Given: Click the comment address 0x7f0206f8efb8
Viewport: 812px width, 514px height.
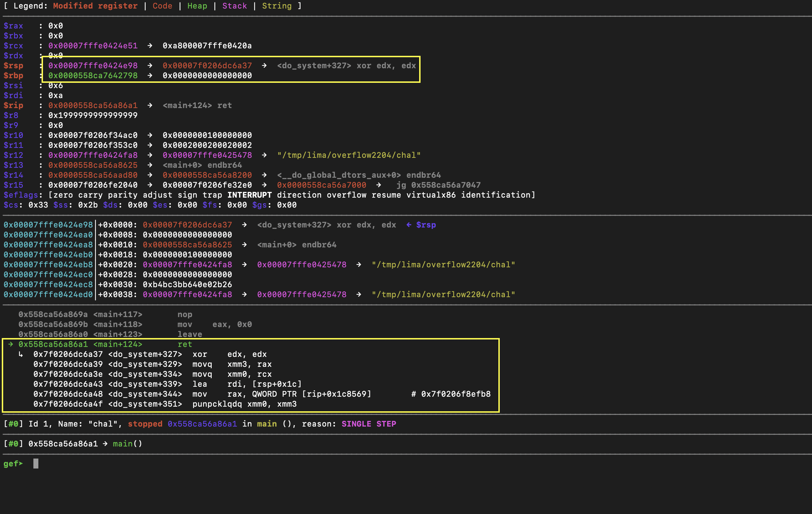Looking at the screenshot, I should coord(456,394).
